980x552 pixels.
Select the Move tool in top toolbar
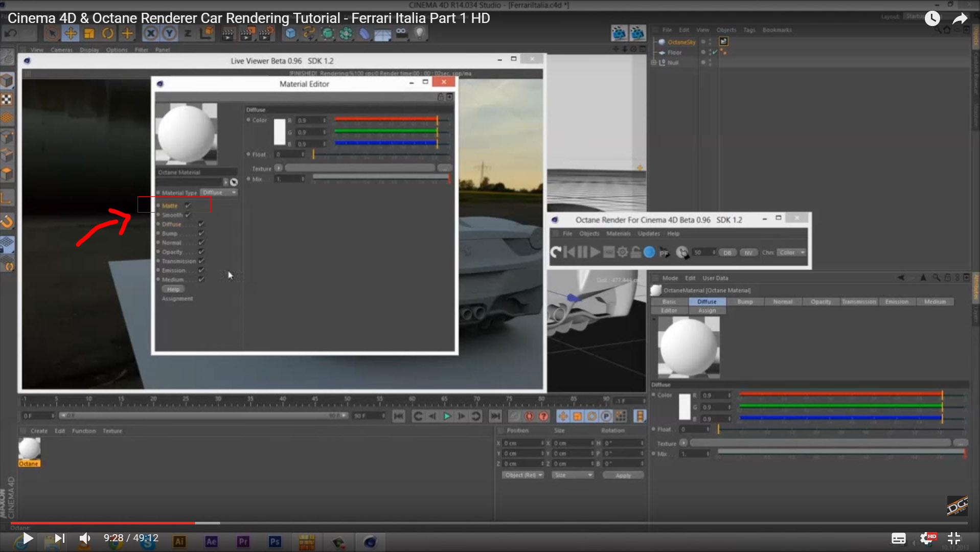coord(71,34)
